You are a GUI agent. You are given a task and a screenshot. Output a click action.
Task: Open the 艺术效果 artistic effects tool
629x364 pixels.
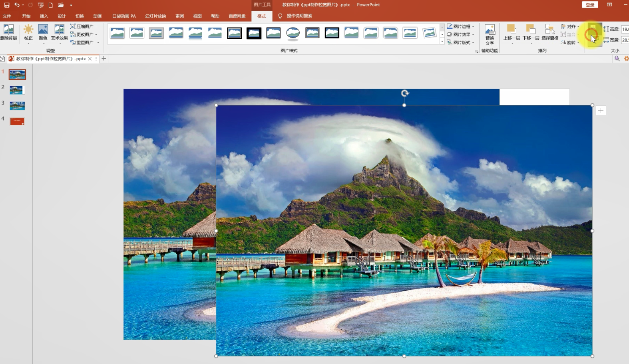59,32
